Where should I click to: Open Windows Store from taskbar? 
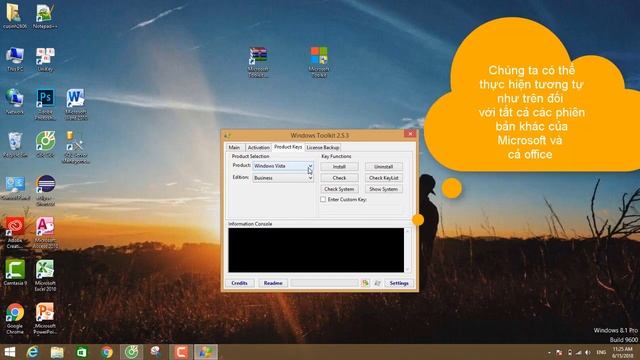pos(82,352)
